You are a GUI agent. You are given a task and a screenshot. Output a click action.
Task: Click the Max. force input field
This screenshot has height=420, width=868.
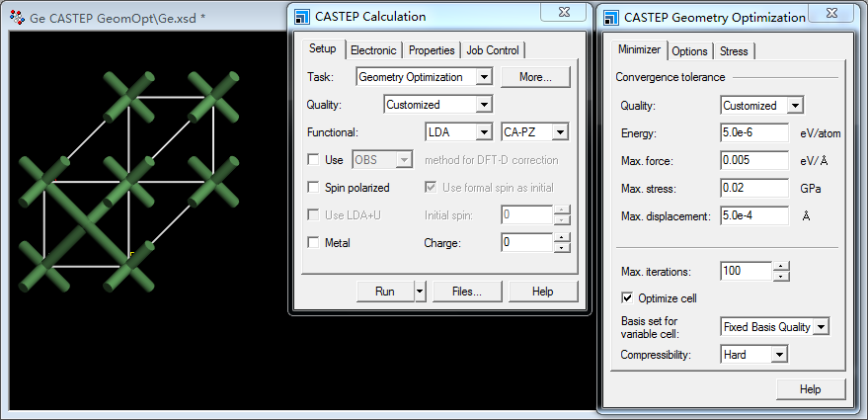tap(753, 160)
